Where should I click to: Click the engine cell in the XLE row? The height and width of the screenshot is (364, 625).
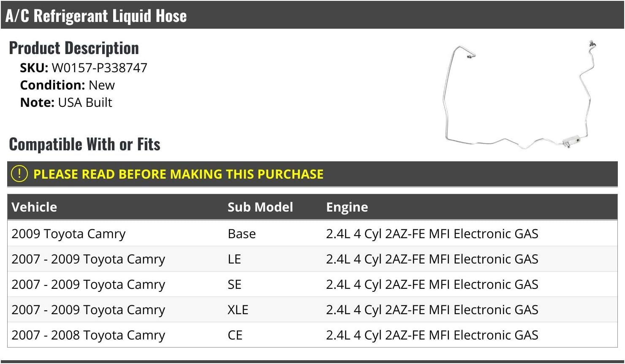(432, 310)
